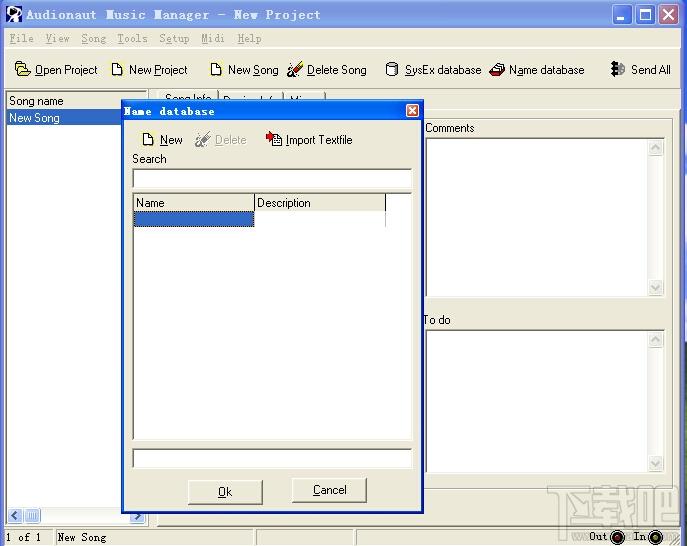Click the Import Textfile icon
Image resolution: width=687 pixels, height=546 pixels.
tap(273, 139)
